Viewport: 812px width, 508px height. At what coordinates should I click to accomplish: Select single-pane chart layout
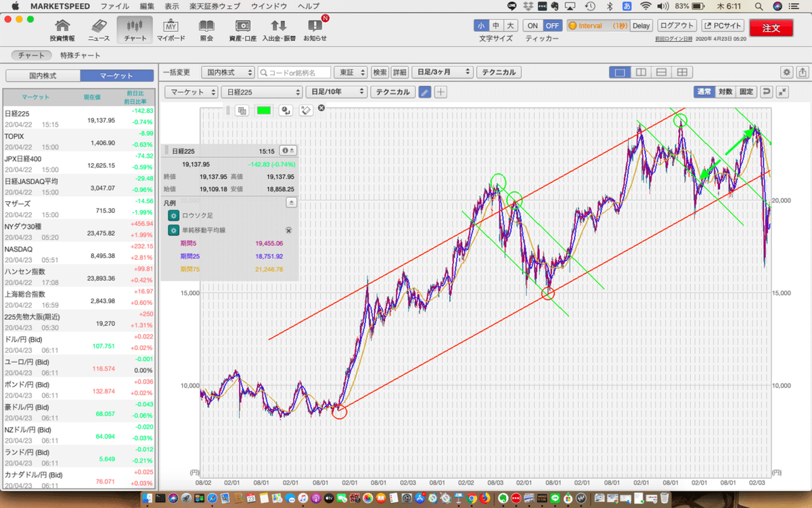[x=619, y=72]
